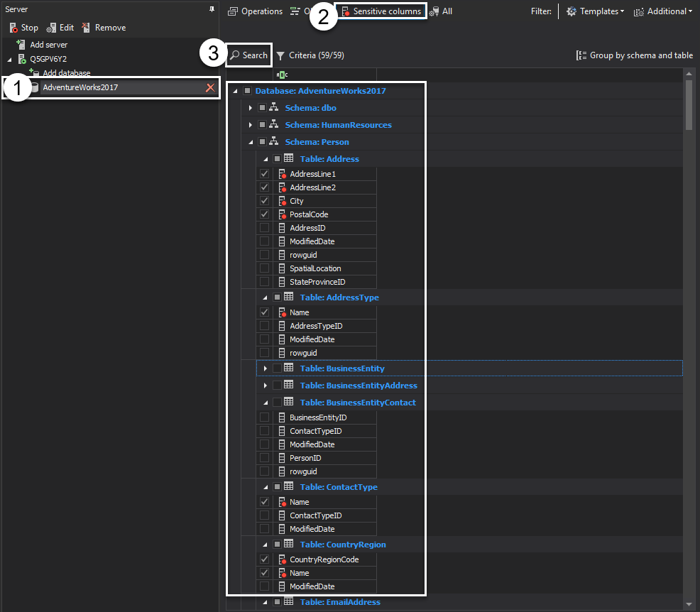Click the Schema: dbo icon
700x612 pixels.
coord(273,108)
